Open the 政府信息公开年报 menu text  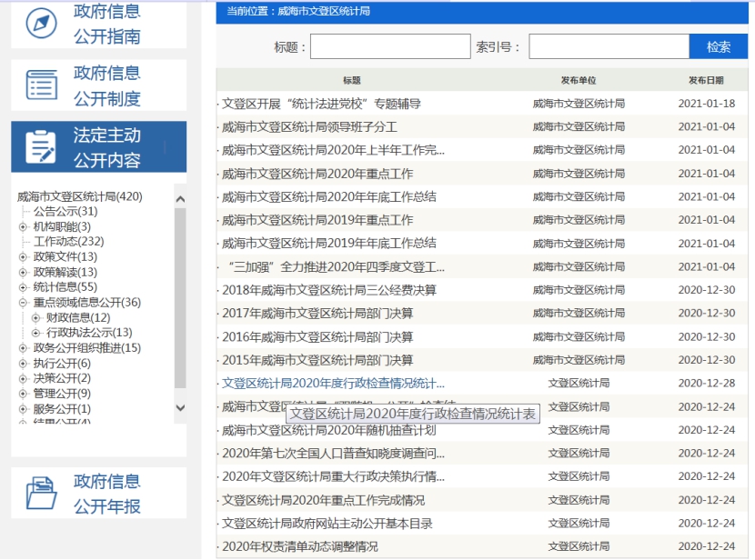click(107, 494)
